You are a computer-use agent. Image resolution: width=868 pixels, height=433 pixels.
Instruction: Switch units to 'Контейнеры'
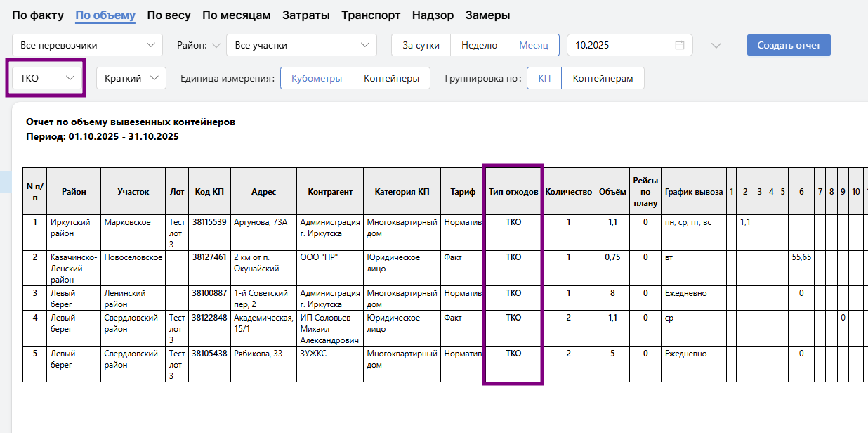(391, 78)
